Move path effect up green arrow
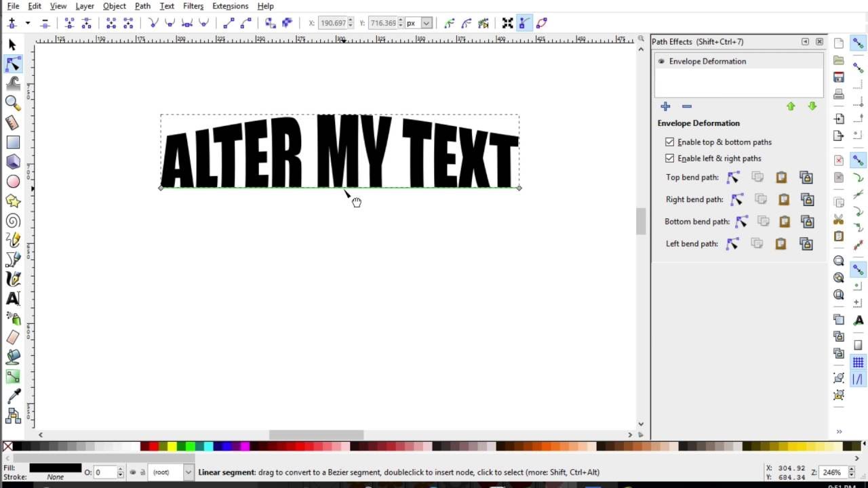The image size is (868, 488). (x=791, y=106)
